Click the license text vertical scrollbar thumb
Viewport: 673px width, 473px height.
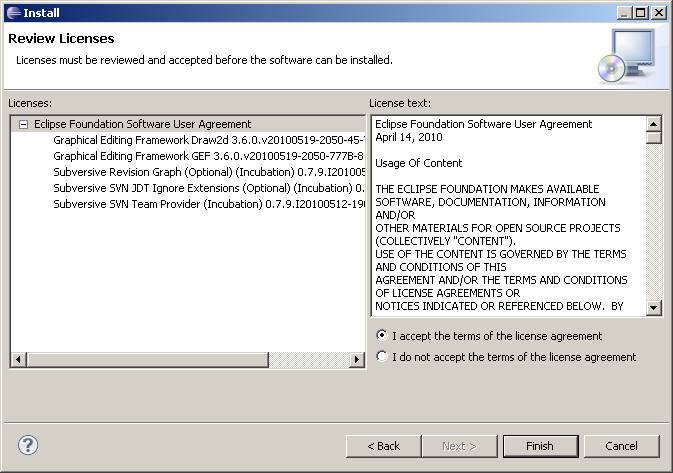pyautogui.click(x=653, y=138)
